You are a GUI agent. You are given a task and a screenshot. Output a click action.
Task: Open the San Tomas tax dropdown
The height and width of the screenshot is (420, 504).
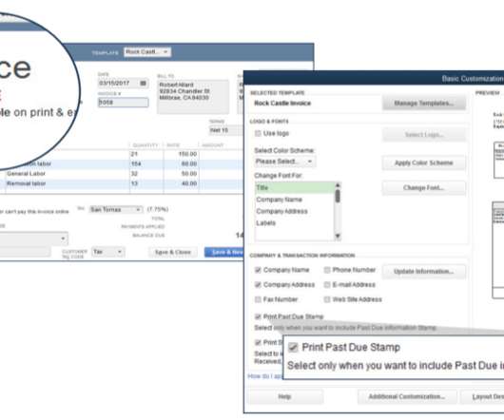coord(116,209)
